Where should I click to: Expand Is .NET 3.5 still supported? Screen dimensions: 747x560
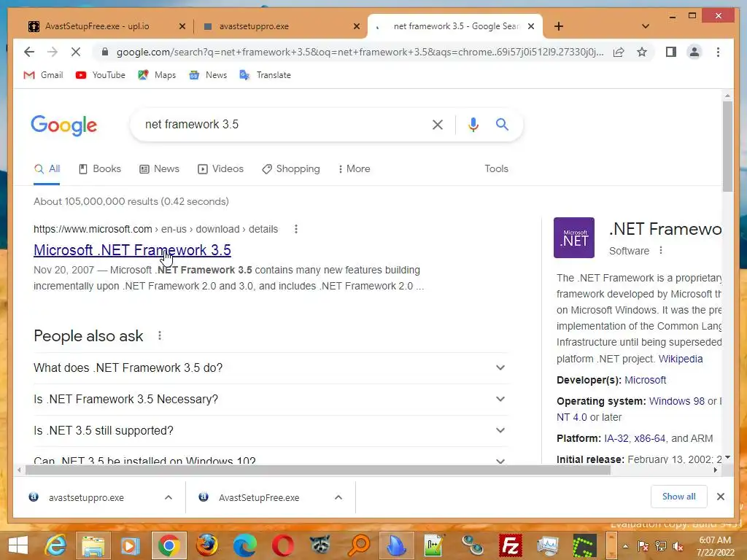point(271,430)
